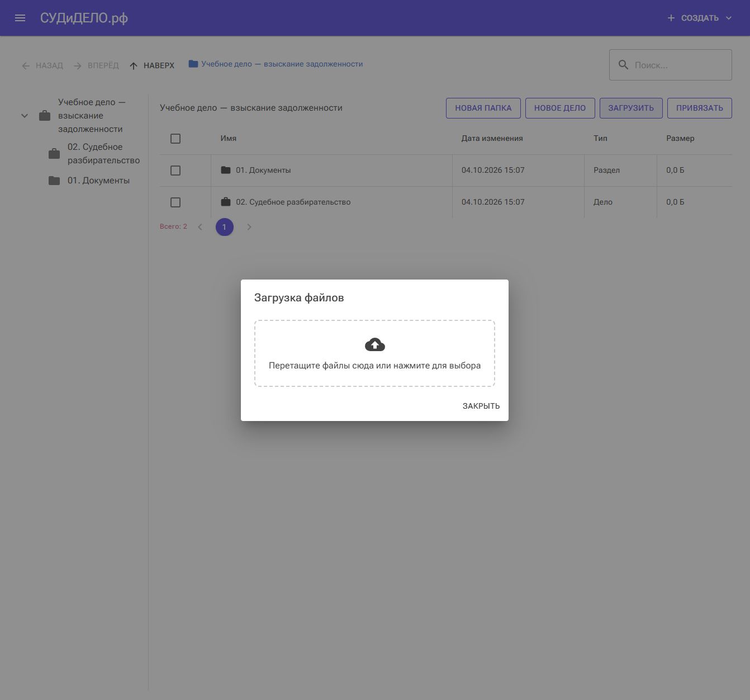
Task: Click Дело type cell in table
Action: (x=603, y=202)
